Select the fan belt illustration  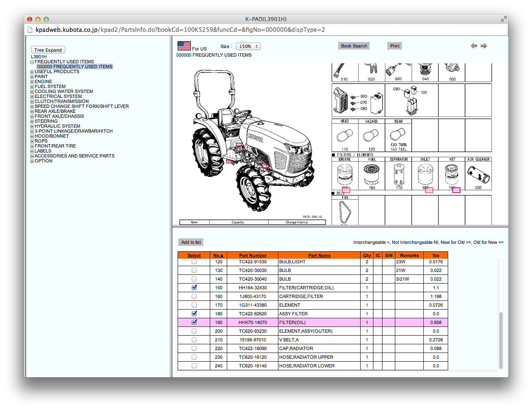tap(345, 212)
